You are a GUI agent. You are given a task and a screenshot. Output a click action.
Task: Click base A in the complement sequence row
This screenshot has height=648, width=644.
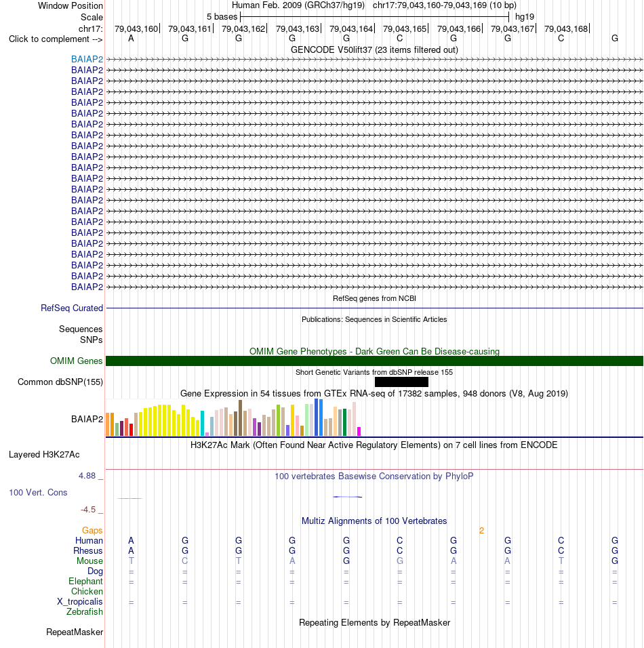pyautogui.click(x=131, y=39)
